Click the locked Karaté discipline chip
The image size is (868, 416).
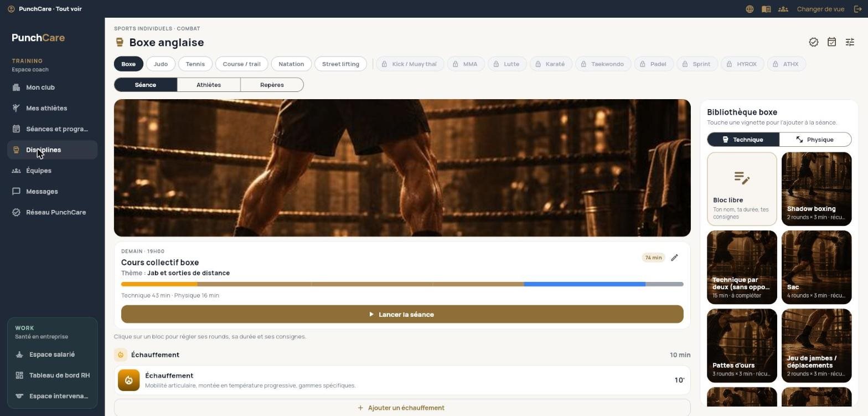[x=550, y=64]
